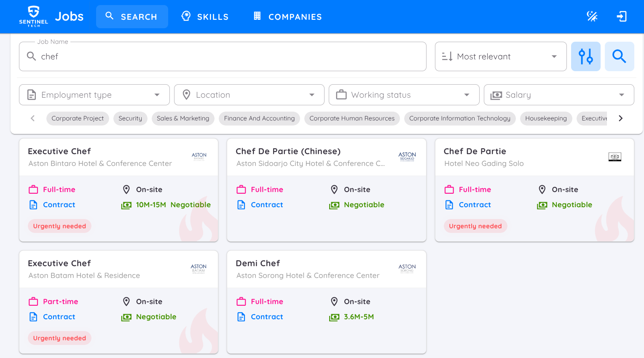The width and height of the screenshot is (644, 358).
Task: Expand the Location filter dropdown
Action: coord(249,95)
